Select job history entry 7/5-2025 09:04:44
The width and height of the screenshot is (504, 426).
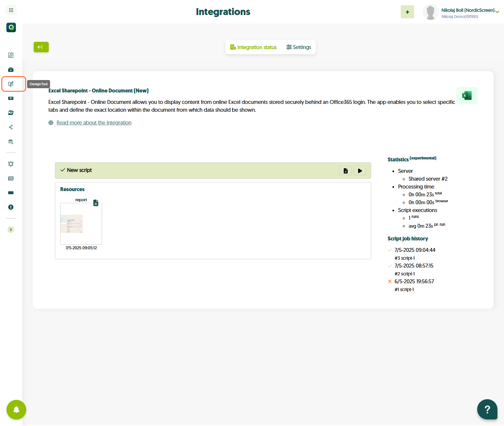click(415, 250)
